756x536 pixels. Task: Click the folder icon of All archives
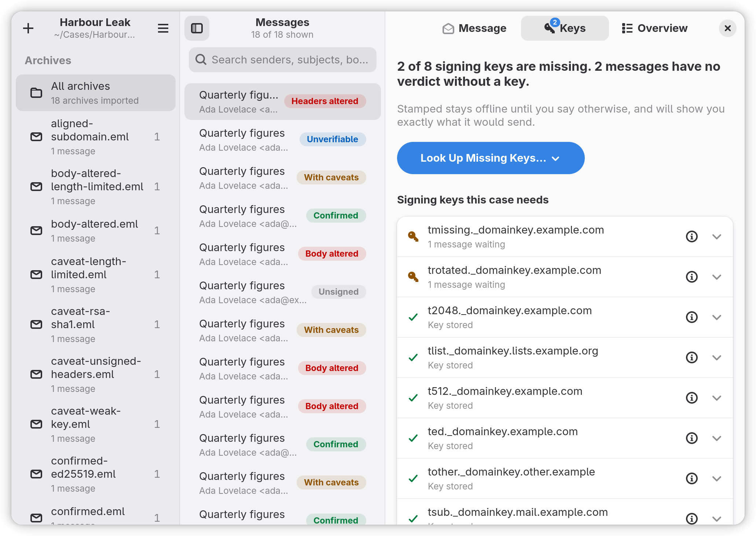(x=36, y=93)
